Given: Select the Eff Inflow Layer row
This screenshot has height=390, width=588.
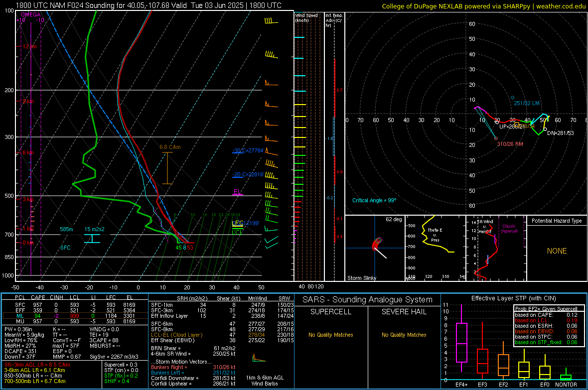Looking at the screenshot, I should 222,316.
